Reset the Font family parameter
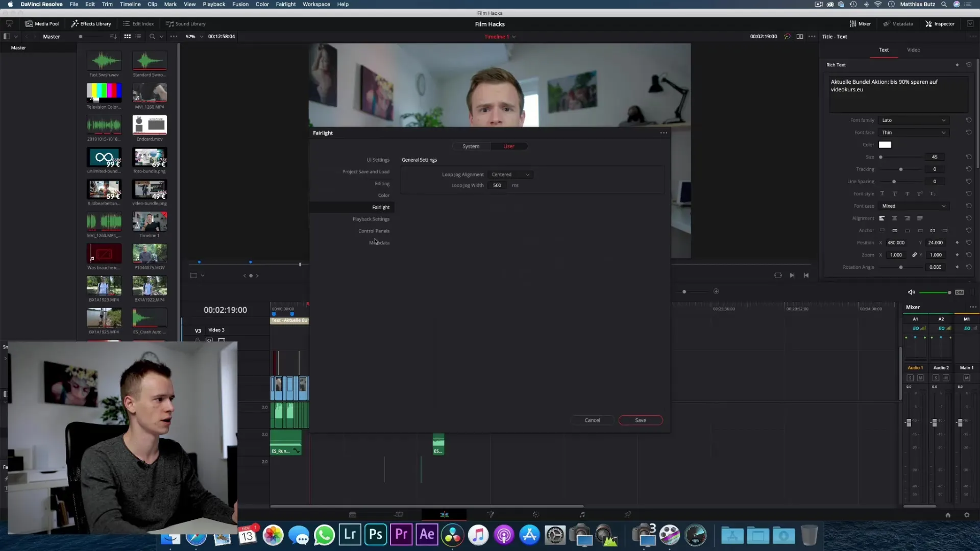 (x=969, y=120)
